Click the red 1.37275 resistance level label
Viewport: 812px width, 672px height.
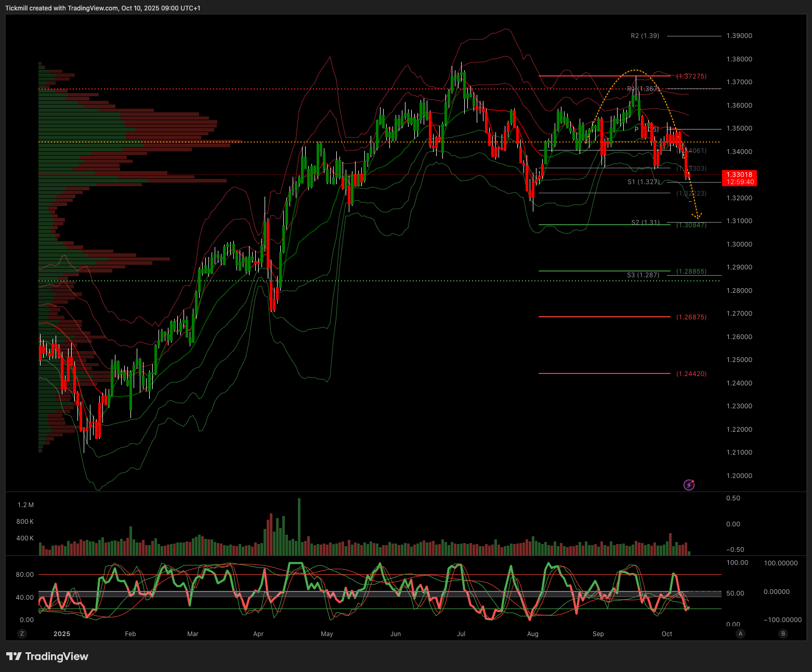click(691, 76)
